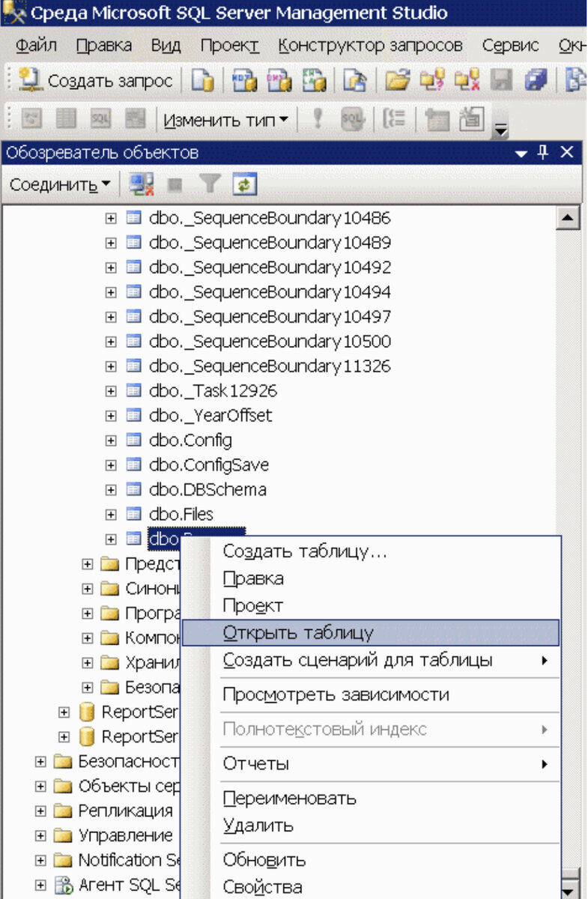This screenshot has width=588, height=899.
Task: Click the greyed Save diskette icon
Action: (x=502, y=81)
